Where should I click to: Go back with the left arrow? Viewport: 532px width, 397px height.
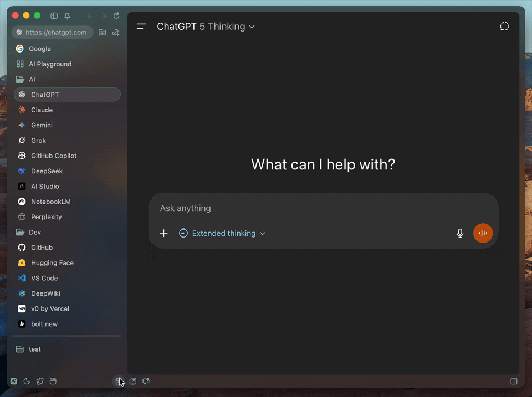pyautogui.click(x=90, y=16)
